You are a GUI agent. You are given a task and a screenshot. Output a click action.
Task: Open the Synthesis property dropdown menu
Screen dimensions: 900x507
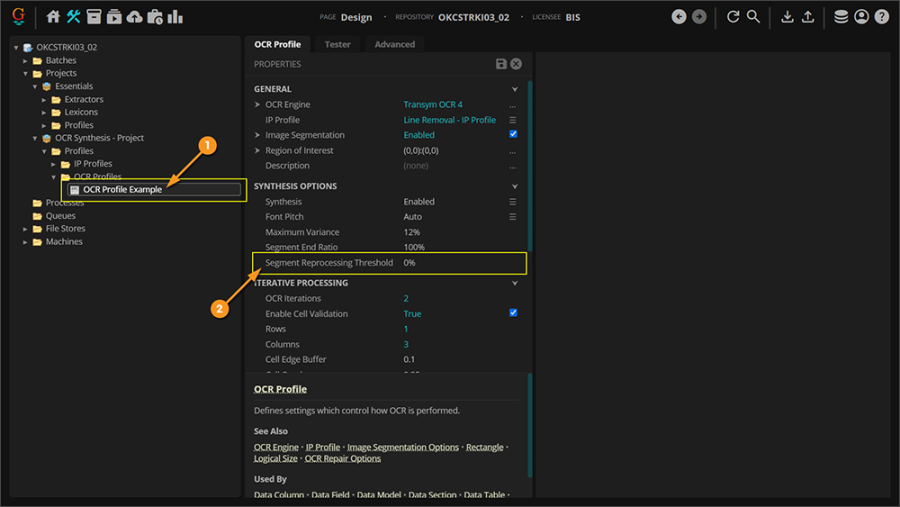pos(513,202)
